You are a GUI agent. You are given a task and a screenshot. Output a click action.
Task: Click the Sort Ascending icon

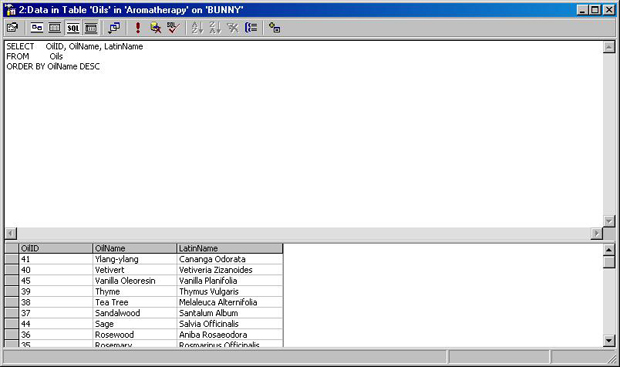point(197,28)
